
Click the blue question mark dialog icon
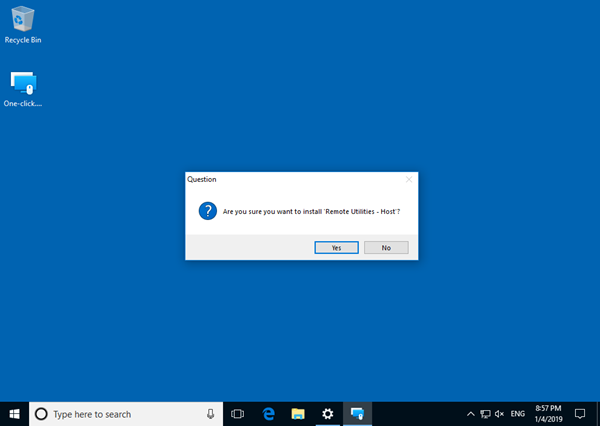pos(208,211)
